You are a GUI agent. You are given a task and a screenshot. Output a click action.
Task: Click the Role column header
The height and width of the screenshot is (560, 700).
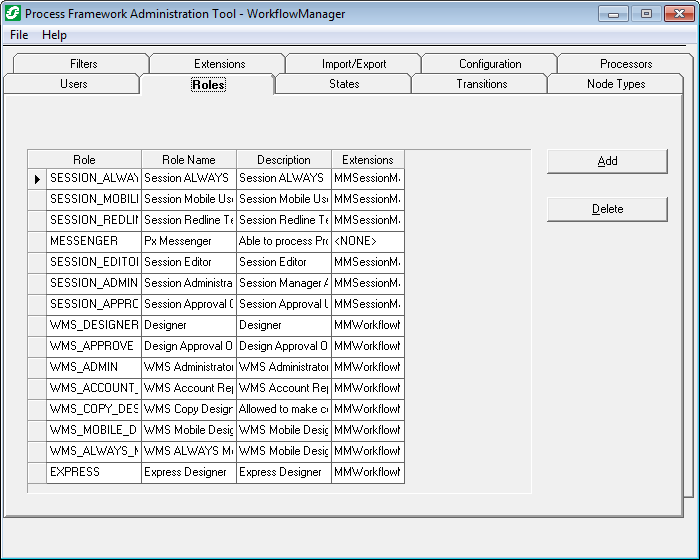[x=84, y=160]
